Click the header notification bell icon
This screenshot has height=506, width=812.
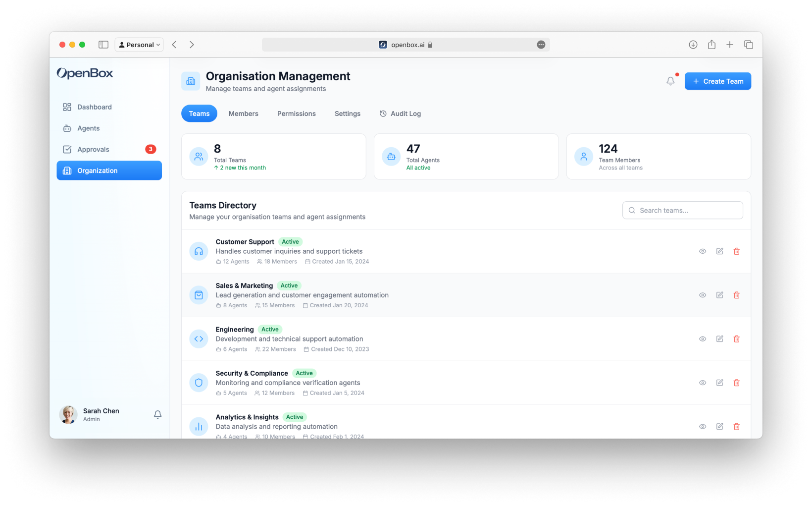pos(670,81)
